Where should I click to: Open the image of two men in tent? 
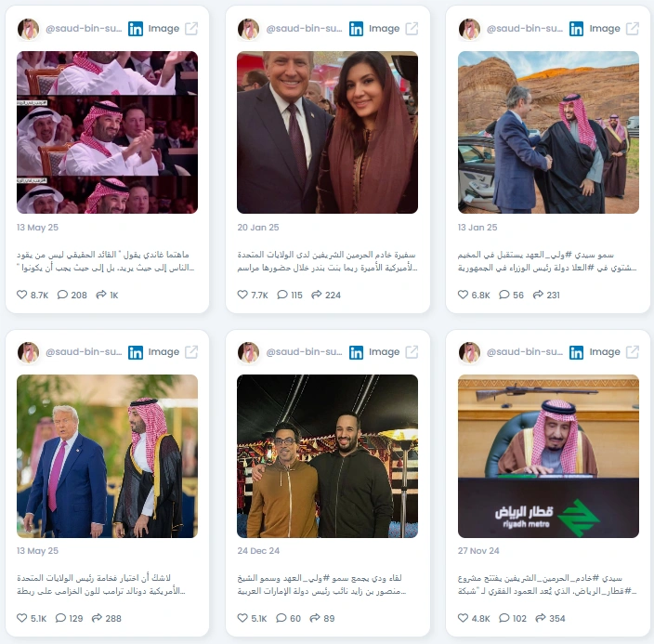point(327,456)
